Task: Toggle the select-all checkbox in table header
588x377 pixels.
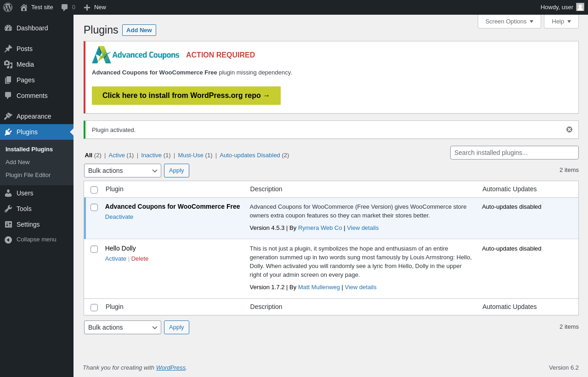Action: (x=94, y=190)
